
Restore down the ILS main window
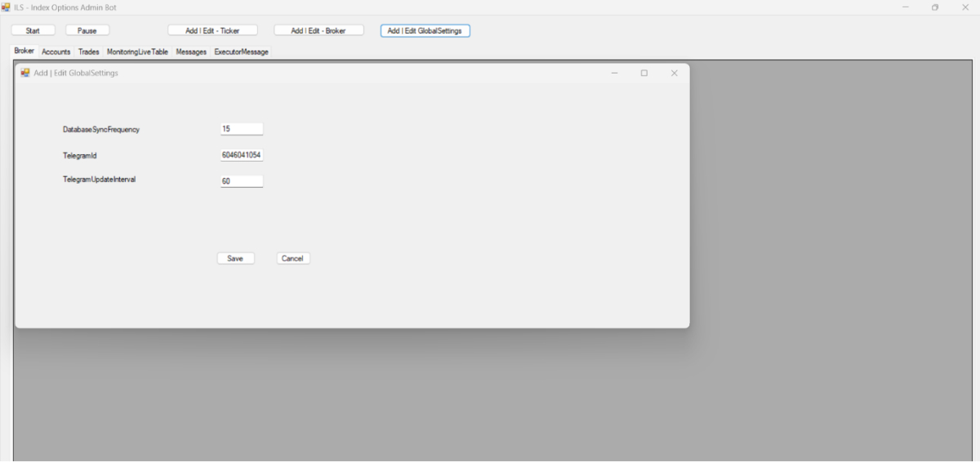click(935, 7)
